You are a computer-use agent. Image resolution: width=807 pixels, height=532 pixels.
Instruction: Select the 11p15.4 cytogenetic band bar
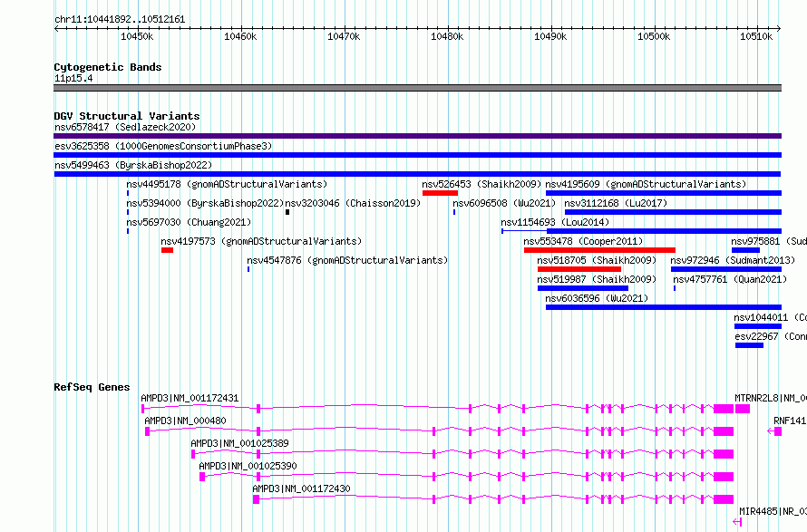pyautogui.click(x=417, y=88)
